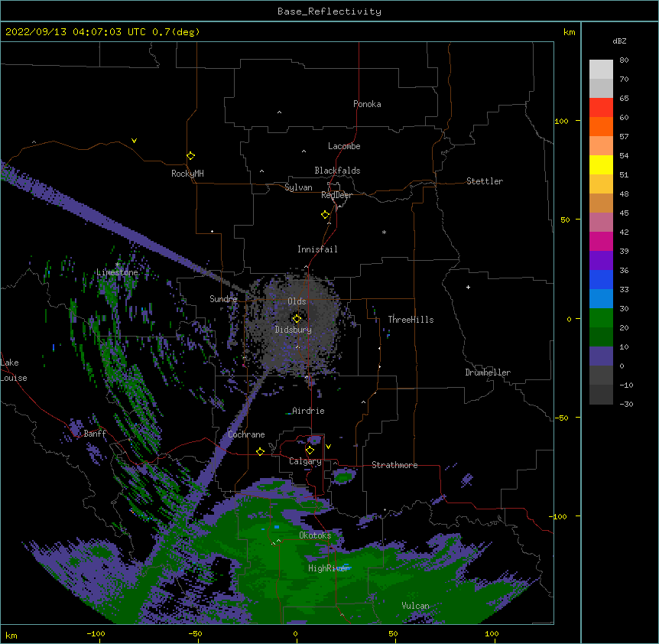Select the Okotoks label
Screen dimensions: 659x644
click(x=315, y=535)
